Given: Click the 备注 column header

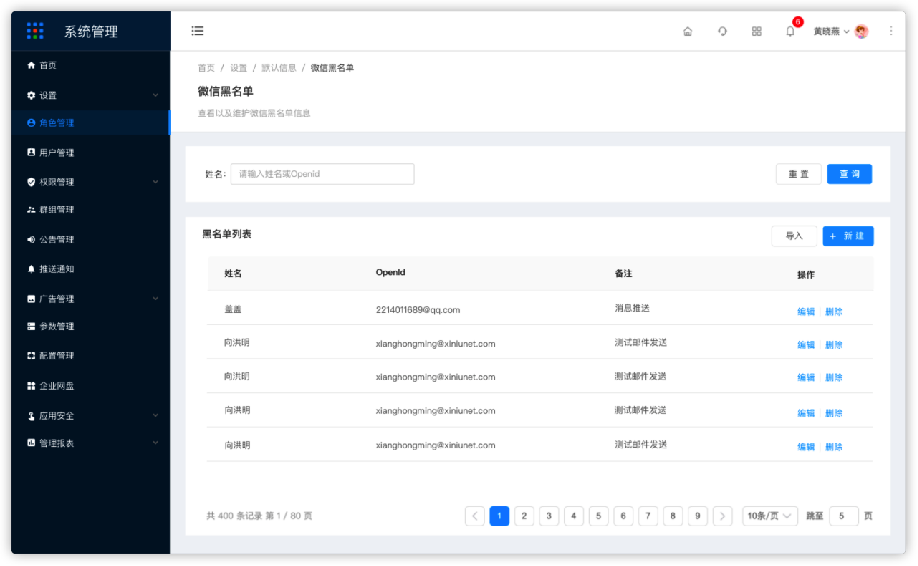Looking at the screenshot, I should pyautogui.click(x=624, y=273).
